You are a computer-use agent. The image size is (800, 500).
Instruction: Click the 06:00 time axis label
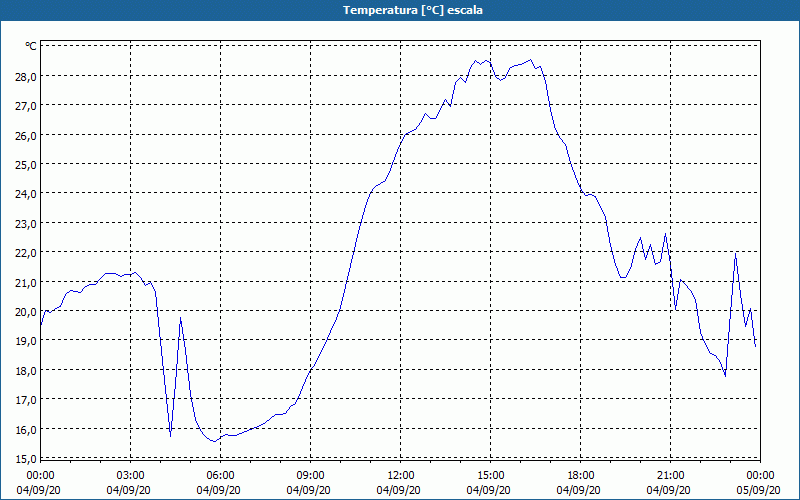point(220,476)
